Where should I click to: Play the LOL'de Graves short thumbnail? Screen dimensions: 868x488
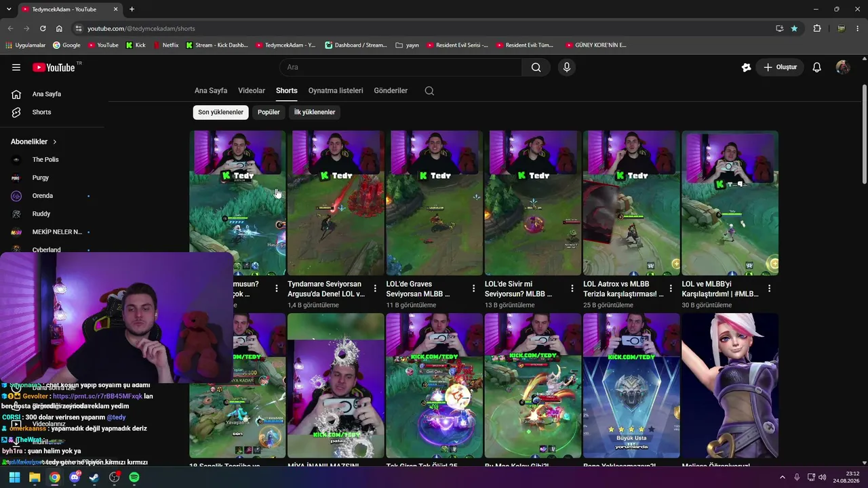[x=434, y=203]
